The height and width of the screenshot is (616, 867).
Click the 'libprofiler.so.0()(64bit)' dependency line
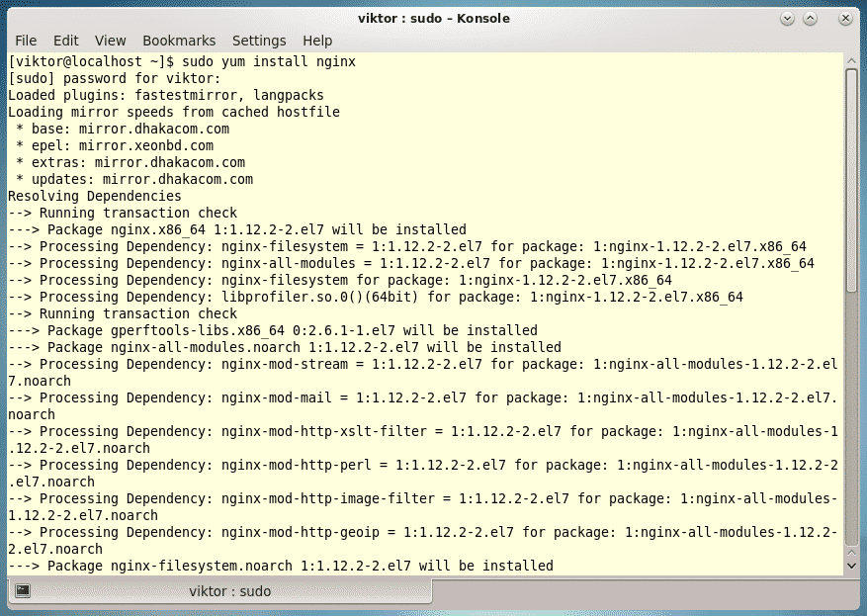(376, 297)
